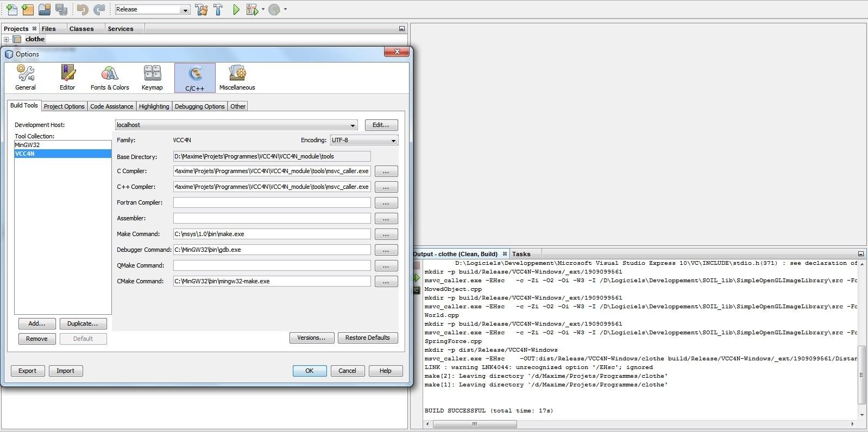Click the Export button
This screenshot has width=868, height=432.
click(x=27, y=371)
